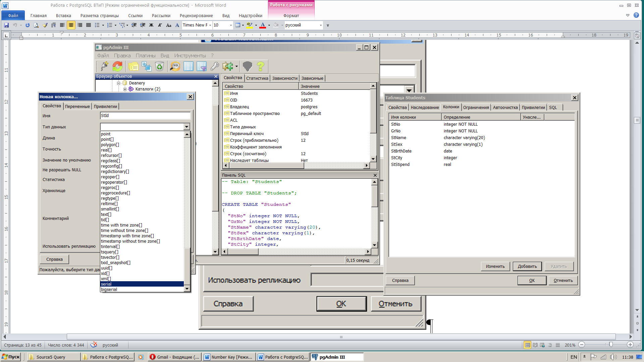Switch to Web Layout view
644x362 pixels.
pos(542,345)
